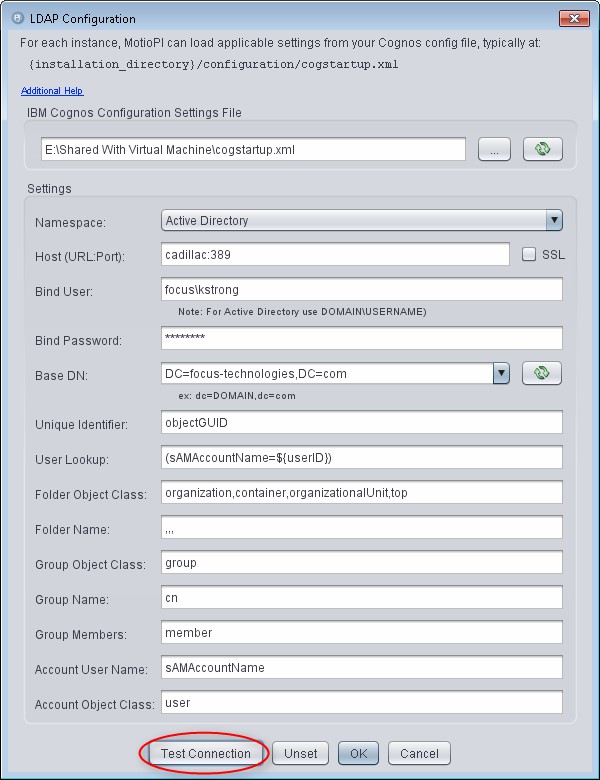Enable the SSL checkbox
600x780 pixels.
528,255
